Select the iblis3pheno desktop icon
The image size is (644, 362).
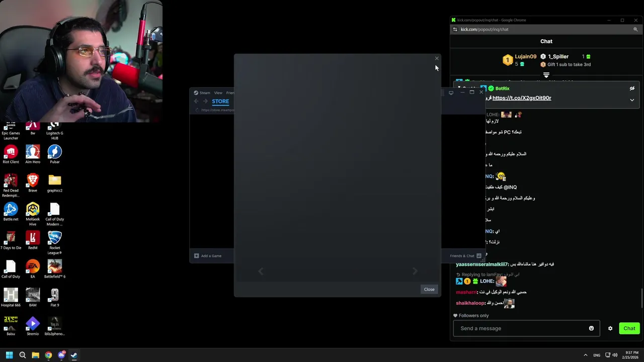coord(55,327)
